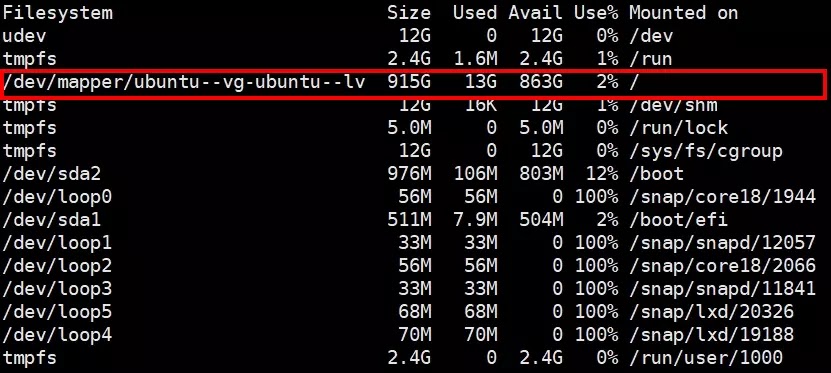Select the 16K used value

tap(481, 105)
